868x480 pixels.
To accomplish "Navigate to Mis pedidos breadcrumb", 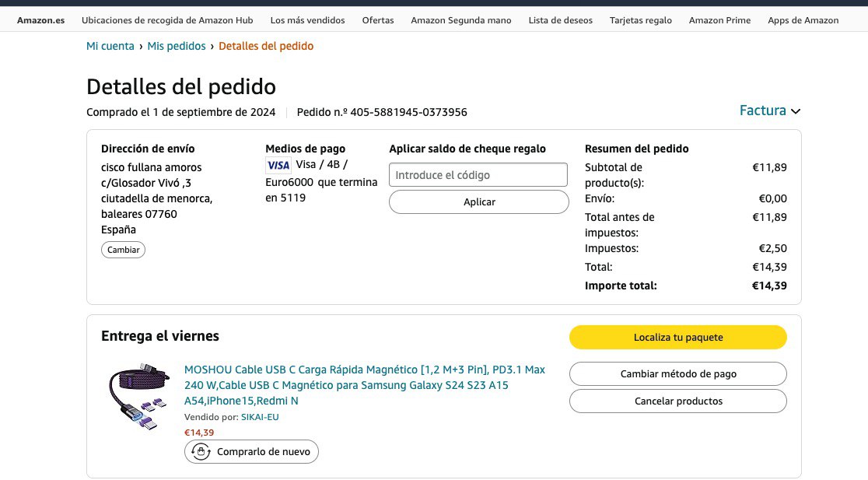I will 177,46.
